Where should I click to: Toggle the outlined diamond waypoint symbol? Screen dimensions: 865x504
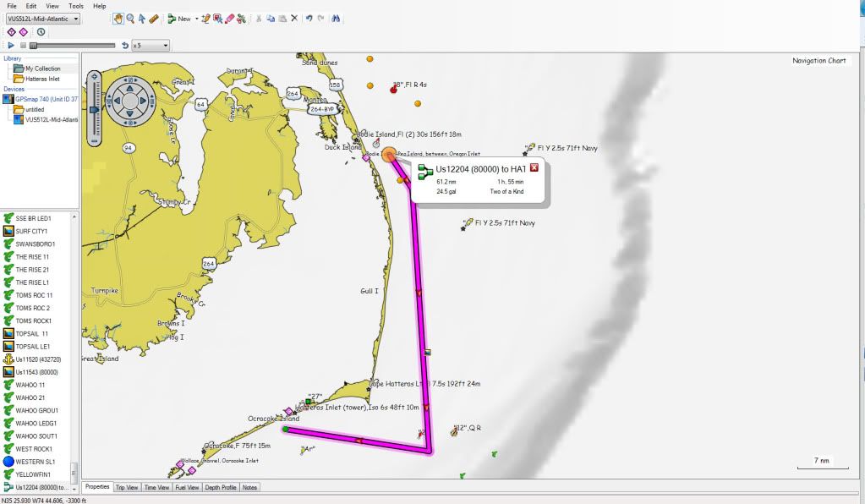pyautogui.click(x=11, y=32)
